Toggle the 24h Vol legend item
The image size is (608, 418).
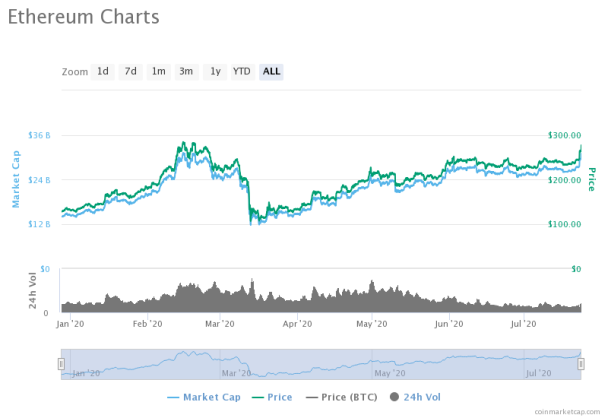pyautogui.click(x=415, y=397)
